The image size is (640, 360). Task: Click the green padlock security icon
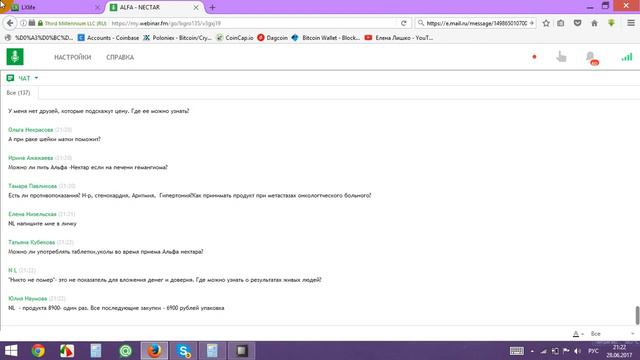pyautogui.click(x=40, y=23)
